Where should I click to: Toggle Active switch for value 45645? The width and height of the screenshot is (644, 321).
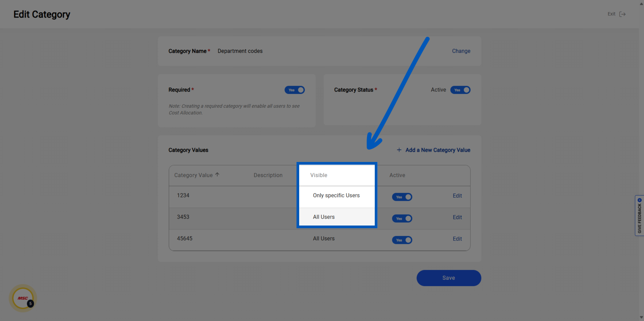402,240
